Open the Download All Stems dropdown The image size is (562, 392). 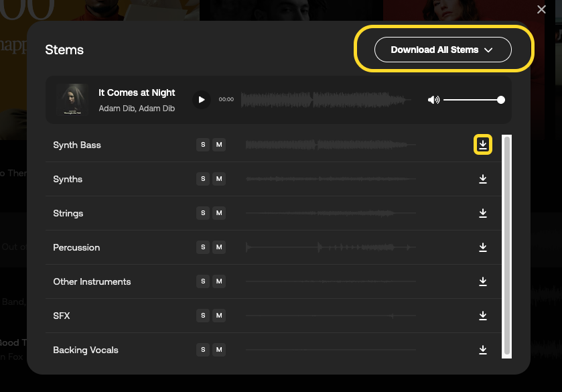(x=443, y=50)
